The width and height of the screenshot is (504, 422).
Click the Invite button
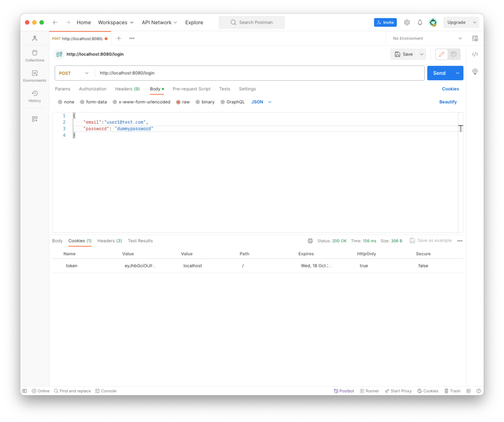pos(385,22)
